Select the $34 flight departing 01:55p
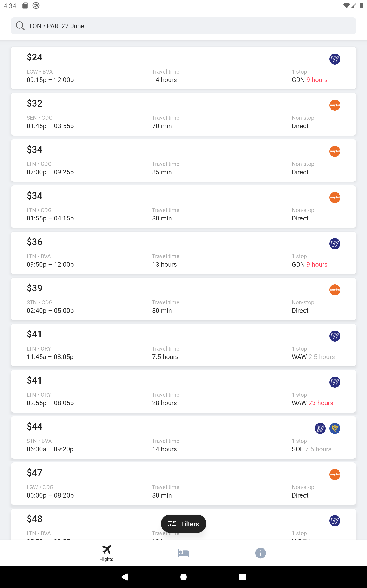 coord(183,206)
